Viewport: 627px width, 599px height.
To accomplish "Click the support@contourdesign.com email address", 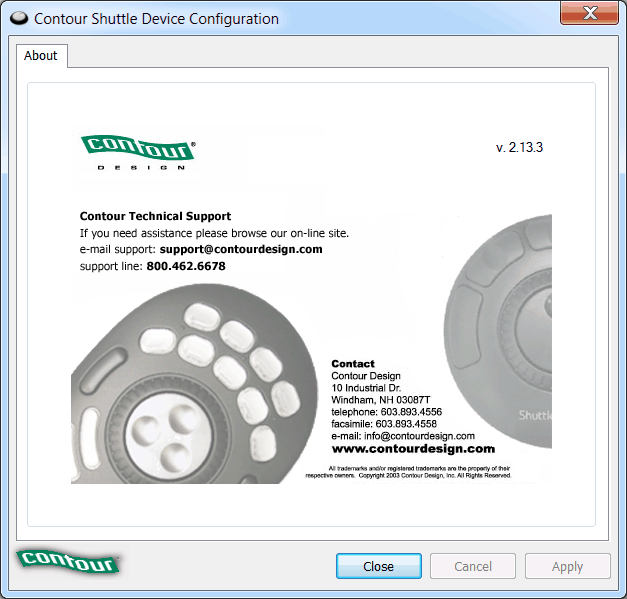I will (241, 249).
